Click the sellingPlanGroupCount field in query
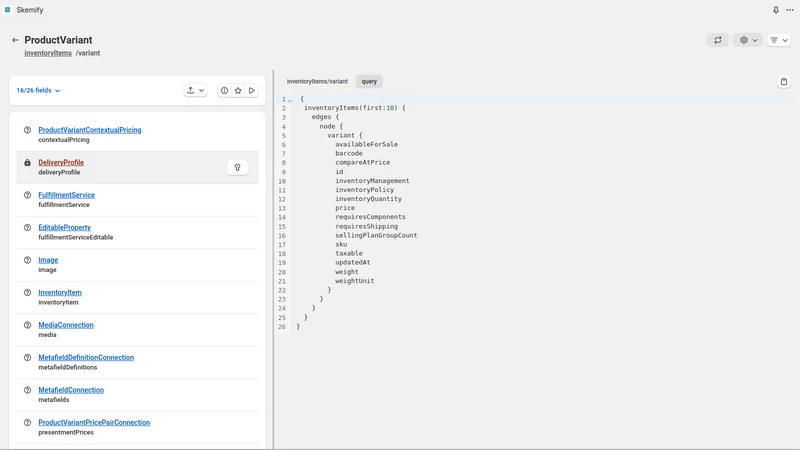 coord(376,235)
